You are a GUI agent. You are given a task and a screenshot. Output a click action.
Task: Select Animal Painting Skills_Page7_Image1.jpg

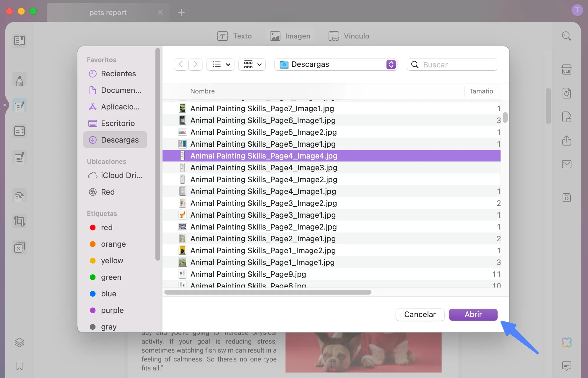[x=332, y=109]
